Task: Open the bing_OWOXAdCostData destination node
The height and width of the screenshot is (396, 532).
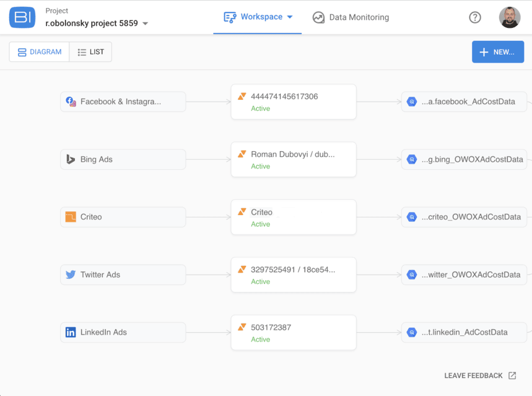Action: coord(466,159)
